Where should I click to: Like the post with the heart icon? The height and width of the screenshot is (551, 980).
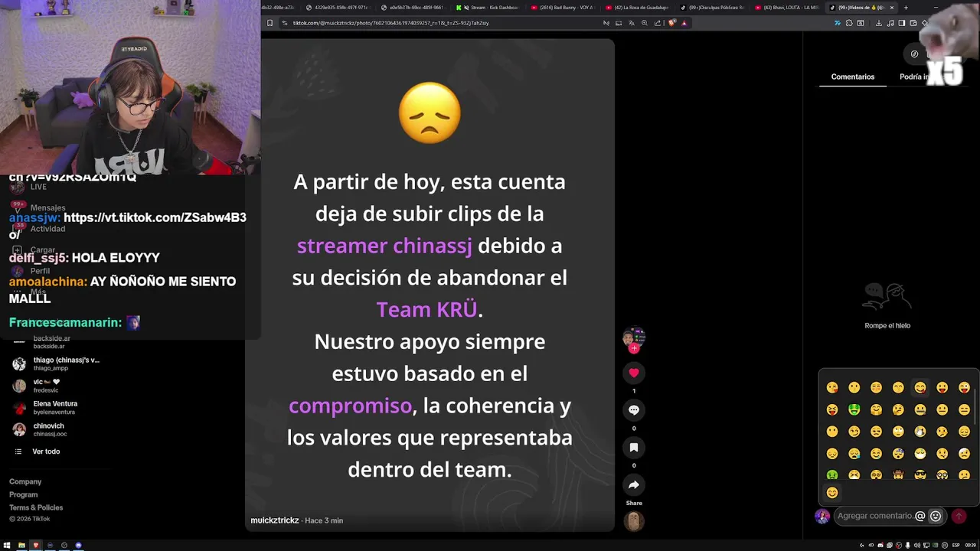[634, 373]
